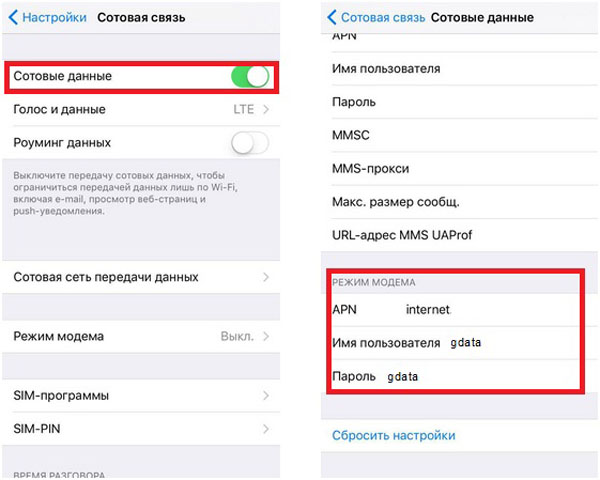Open Режим модема chevron arrow
The image size is (600, 480).
tap(266, 336)
